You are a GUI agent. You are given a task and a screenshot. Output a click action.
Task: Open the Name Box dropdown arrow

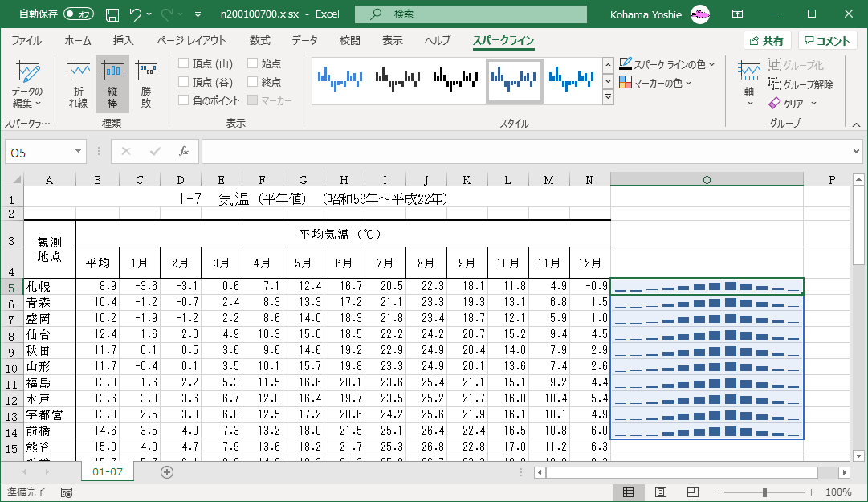point(78,151)
